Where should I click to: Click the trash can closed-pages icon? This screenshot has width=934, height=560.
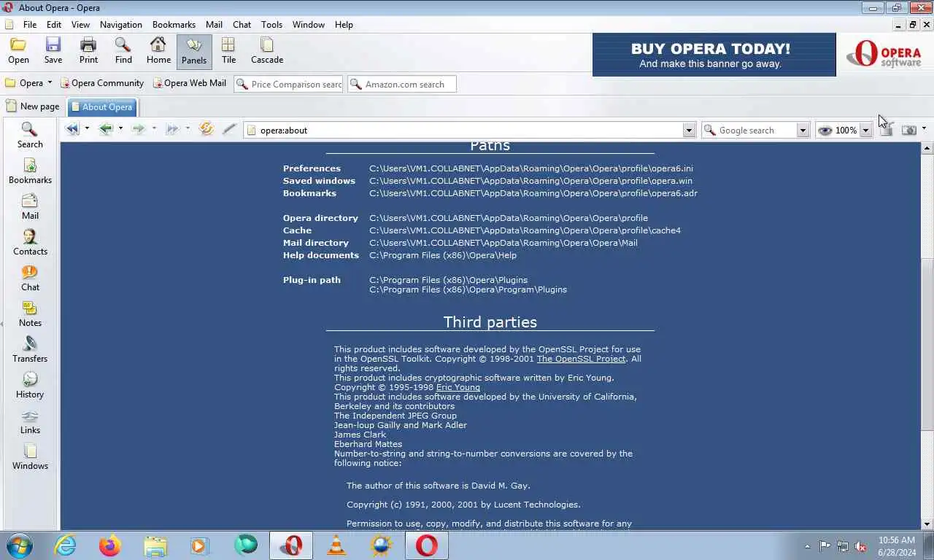point(886,129)
